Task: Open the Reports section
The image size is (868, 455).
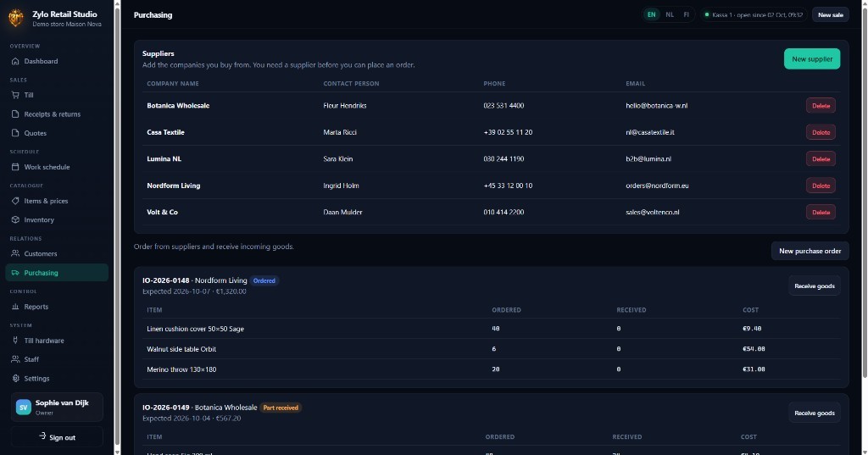Action: coord(57,307)
